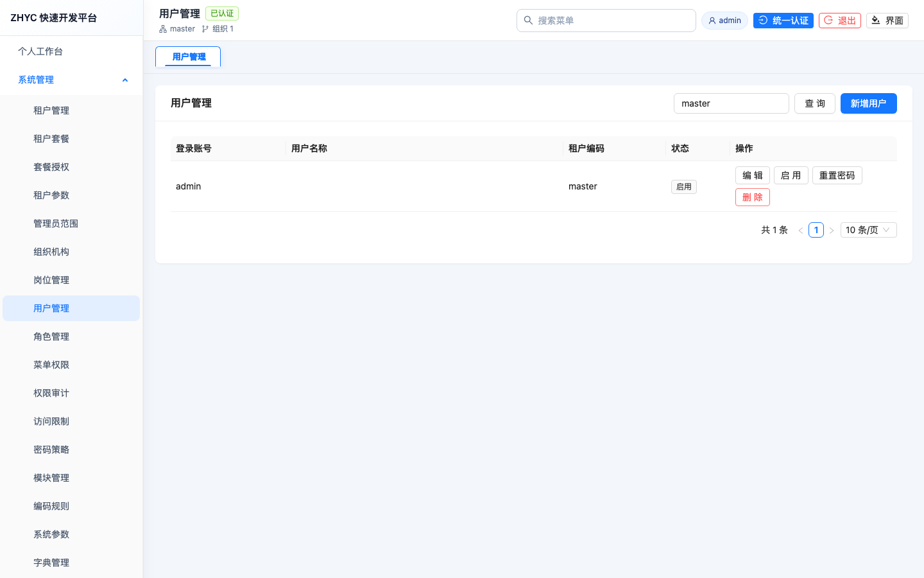Viewport: 924px width, 578px height.
Task: Open 密码策略 in sidebar
Action: point(71,450)
